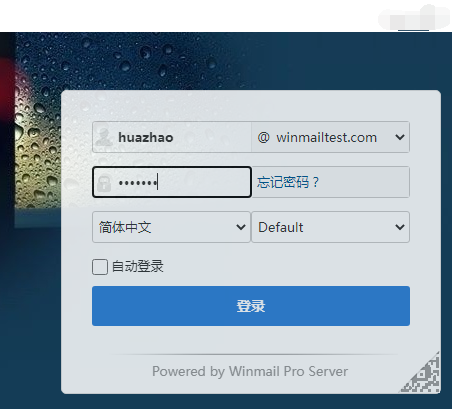Open the Default theme selector

point(330,227)
